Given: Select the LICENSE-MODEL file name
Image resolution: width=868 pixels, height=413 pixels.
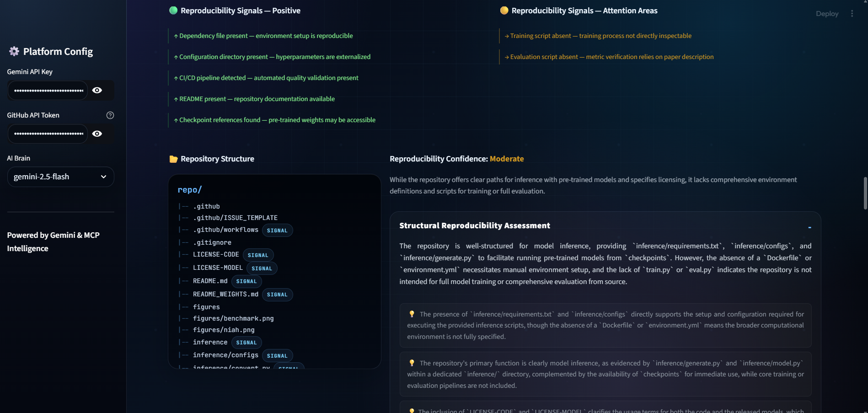Looking at the screenshot, I should [x=218, y=268].
